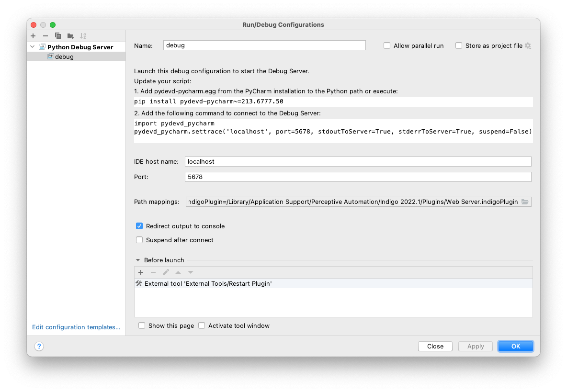This screenshot has height=392, width=567.
Task: Click the pip install pydevd-pycharm command text
Action: click(209, 101)
